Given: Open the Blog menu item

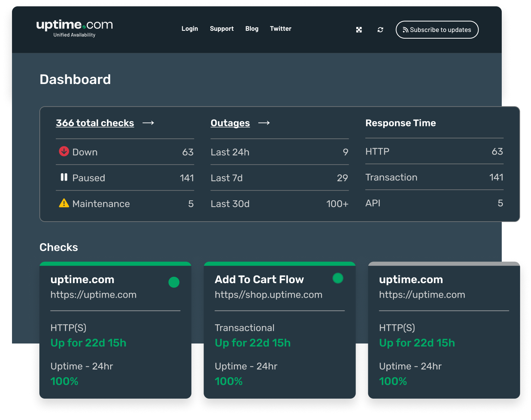Looking at the screenshot, I should (x=252, y=28).
